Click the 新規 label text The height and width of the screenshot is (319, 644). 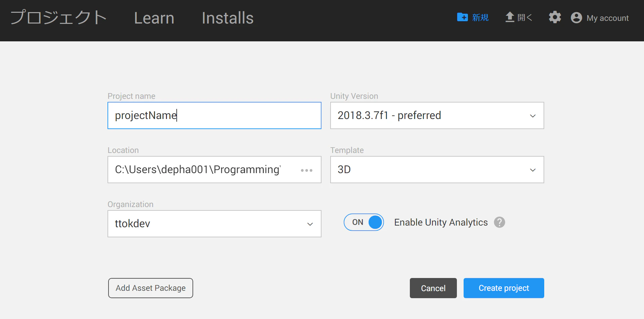click(x=480, y=17)
